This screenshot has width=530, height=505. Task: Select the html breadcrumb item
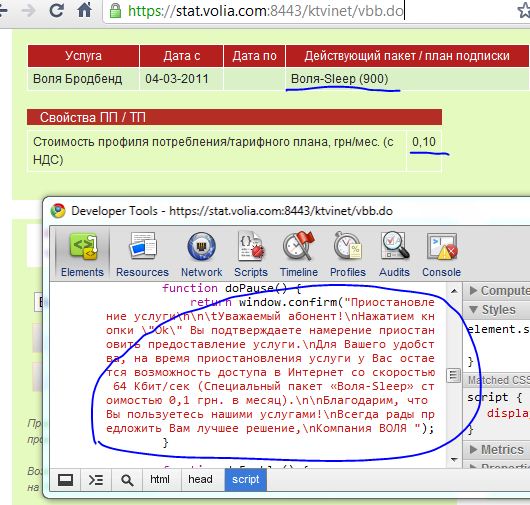pos(160,480)
